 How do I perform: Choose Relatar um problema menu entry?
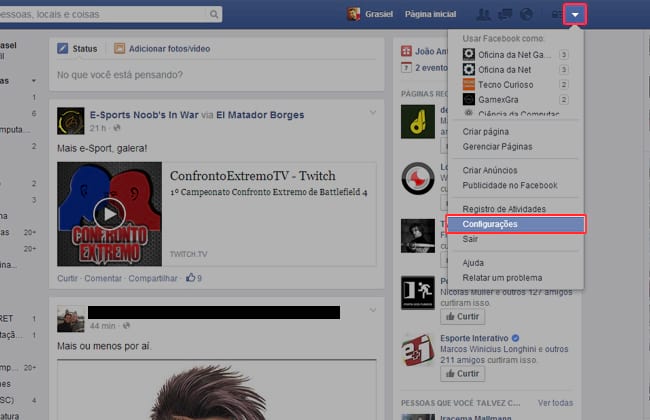coord(502,277)
